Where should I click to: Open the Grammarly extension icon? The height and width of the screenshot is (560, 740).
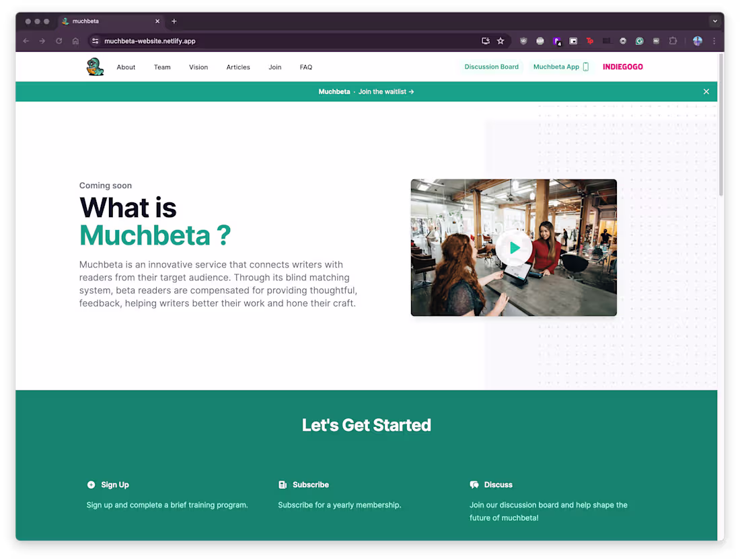[x=640, y=41]
